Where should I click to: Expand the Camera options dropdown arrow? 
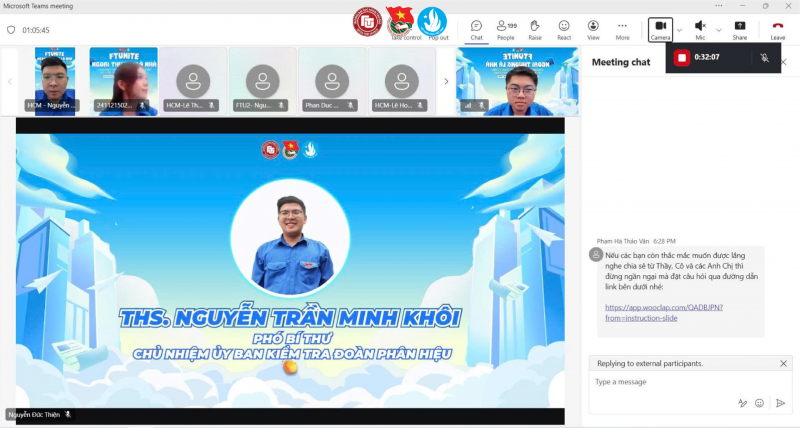(679, 30)
